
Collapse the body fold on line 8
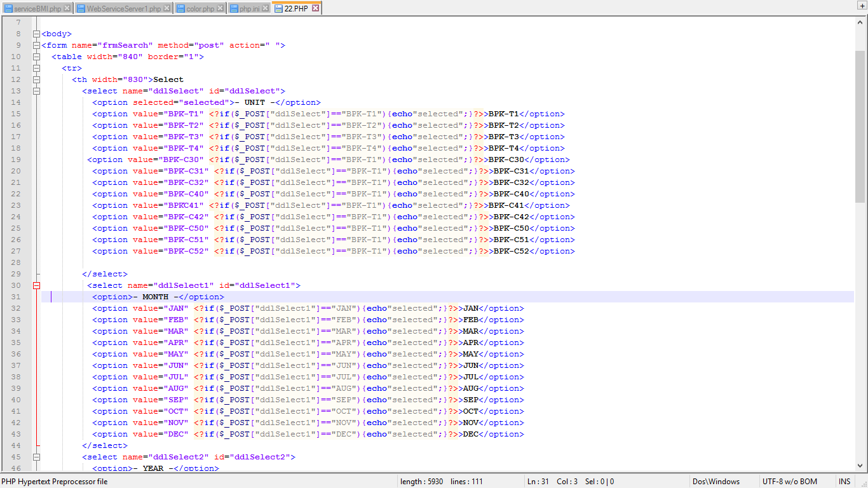[37, 34]
